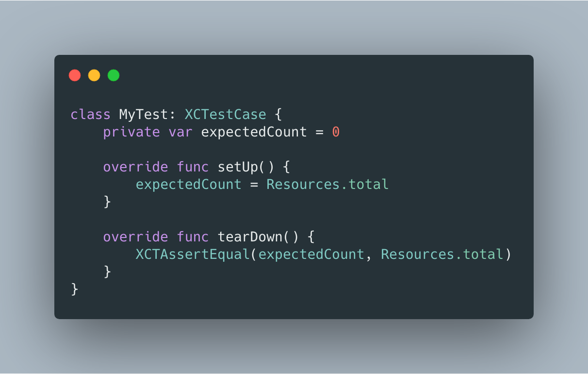588x374 pixels.
Task: Click the 'setUp()' function name
Action: click(246, 167)
